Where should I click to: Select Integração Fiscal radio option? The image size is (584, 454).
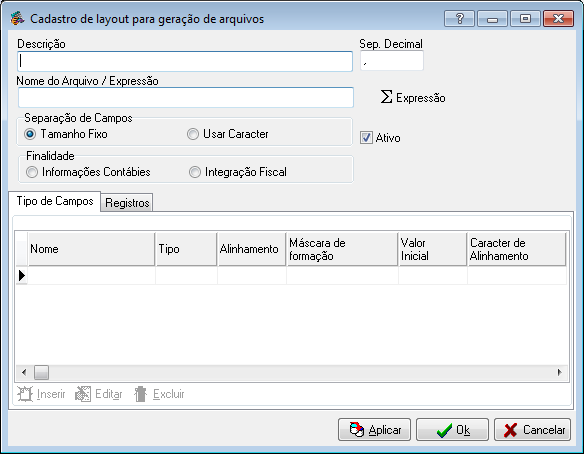pyautogui.click(x=195, y=172)
